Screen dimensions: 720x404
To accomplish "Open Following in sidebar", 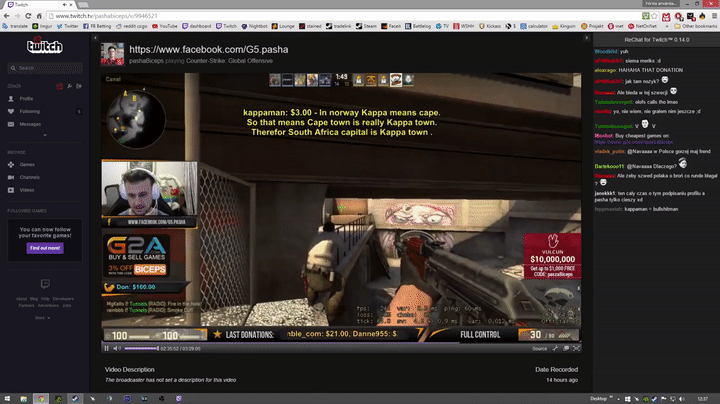I will click(x=24, y=112).
